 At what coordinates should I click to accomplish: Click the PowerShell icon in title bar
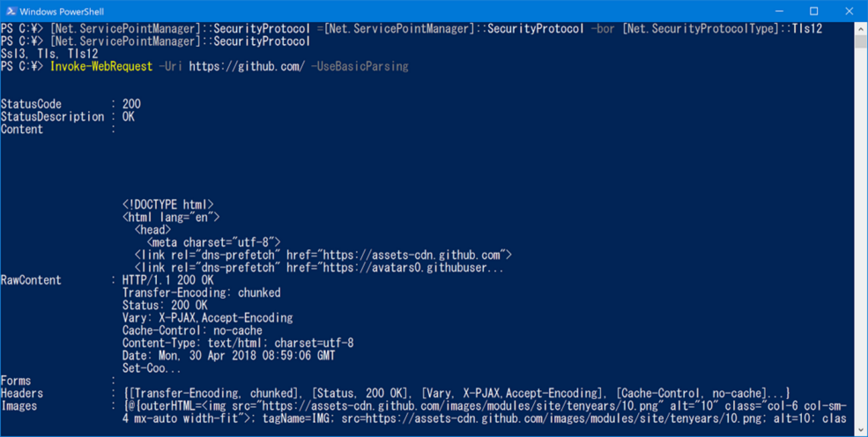pos(11,11)
